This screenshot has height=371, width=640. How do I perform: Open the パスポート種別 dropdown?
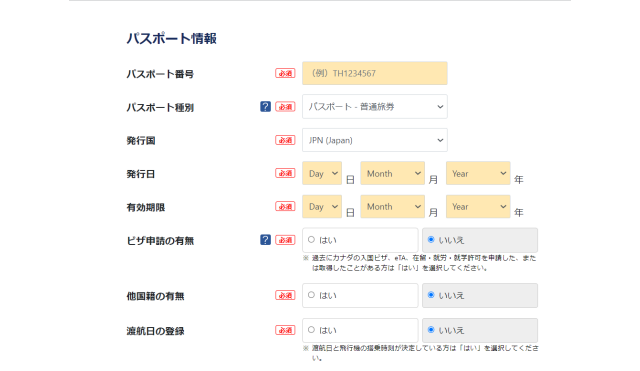375,107
